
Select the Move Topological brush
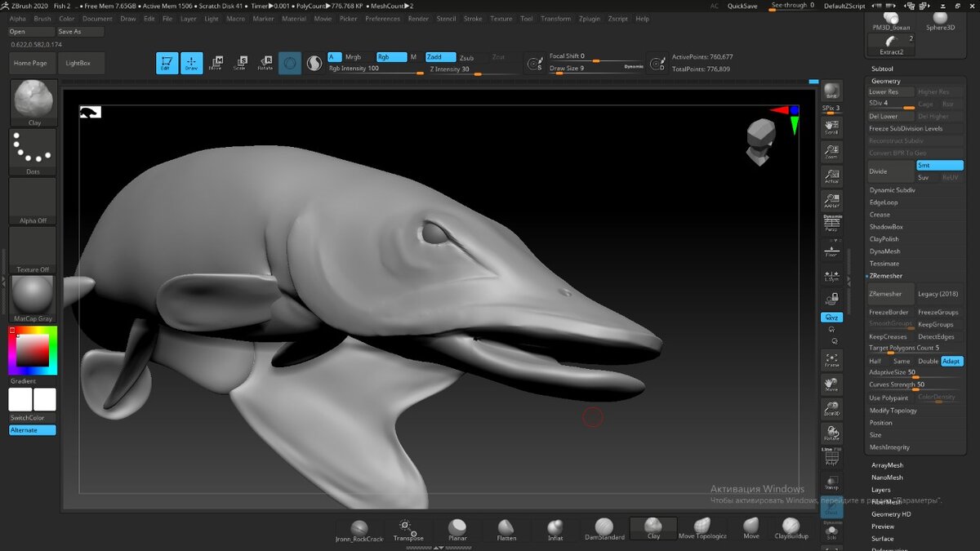(x=702, y=530)
